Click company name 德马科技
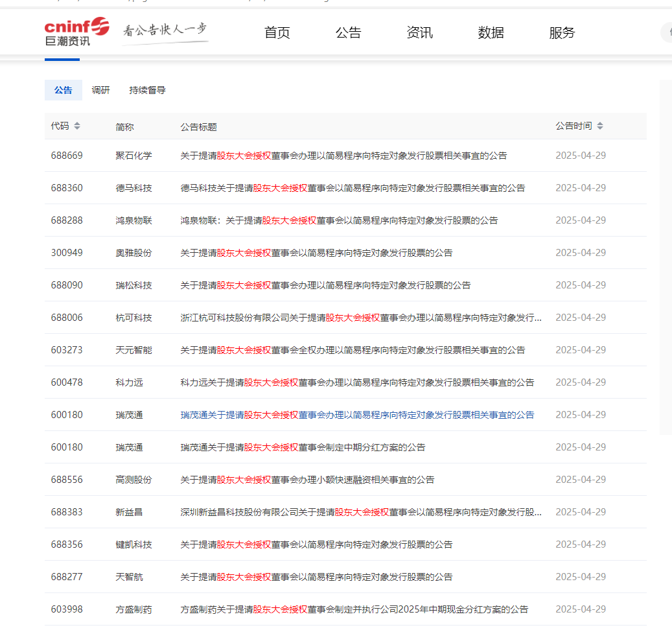The image size is (672, 632). click(x=133, y=188)
